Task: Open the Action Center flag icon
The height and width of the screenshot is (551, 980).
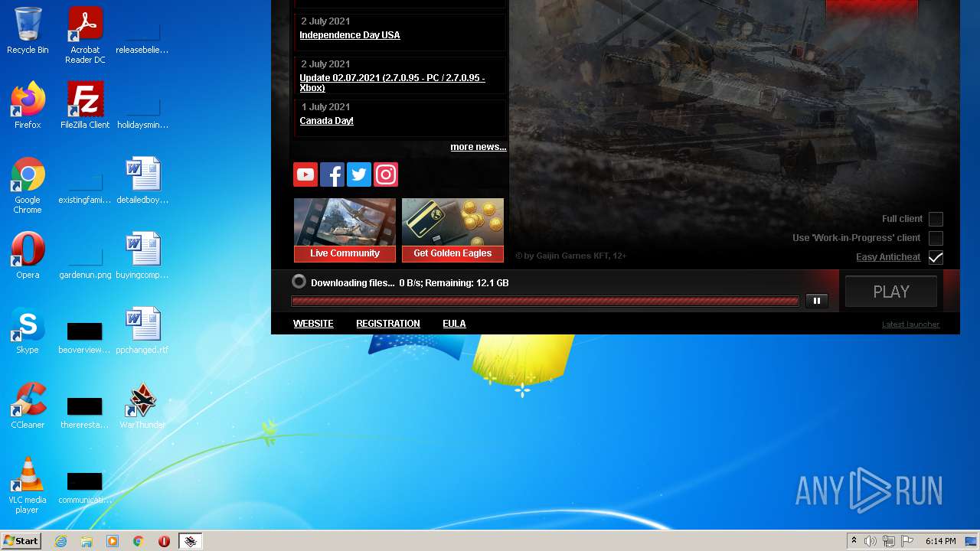Action: click(907, 541)
